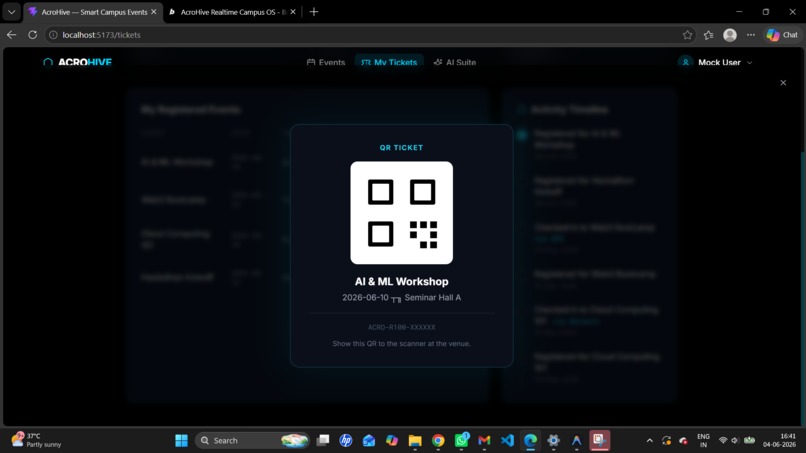Click the 2026-06-10 date text
The image size is (806, 453).
click(x=365, y=297)
